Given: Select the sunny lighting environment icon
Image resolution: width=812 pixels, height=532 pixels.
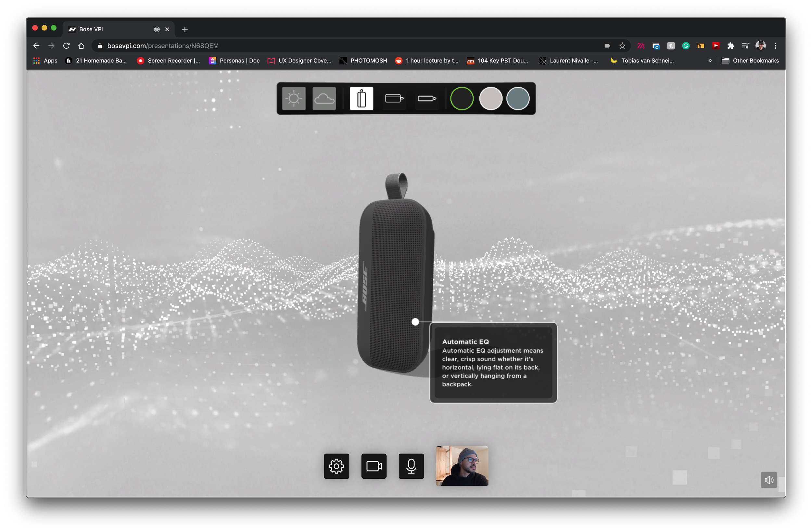Looking at the screenshot, I should point(293,99).
